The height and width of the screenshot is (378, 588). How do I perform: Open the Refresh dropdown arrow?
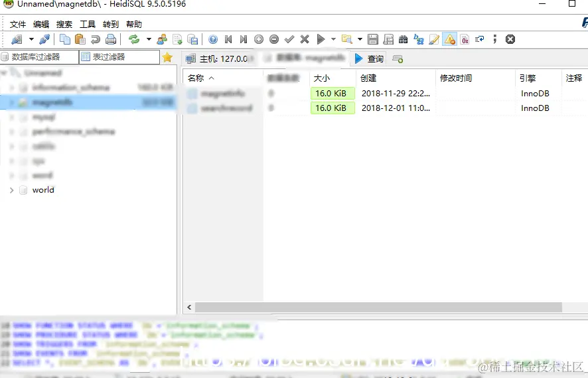[149, 39]
